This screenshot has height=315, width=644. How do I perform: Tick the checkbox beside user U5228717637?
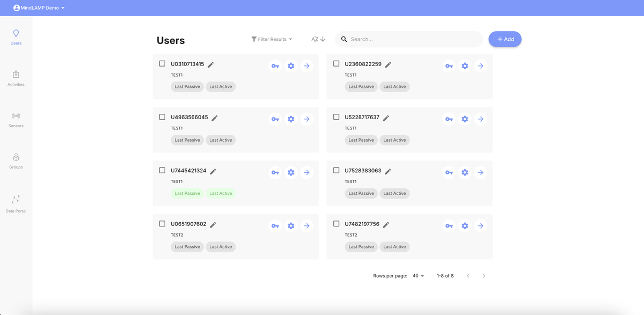point(336,117)
